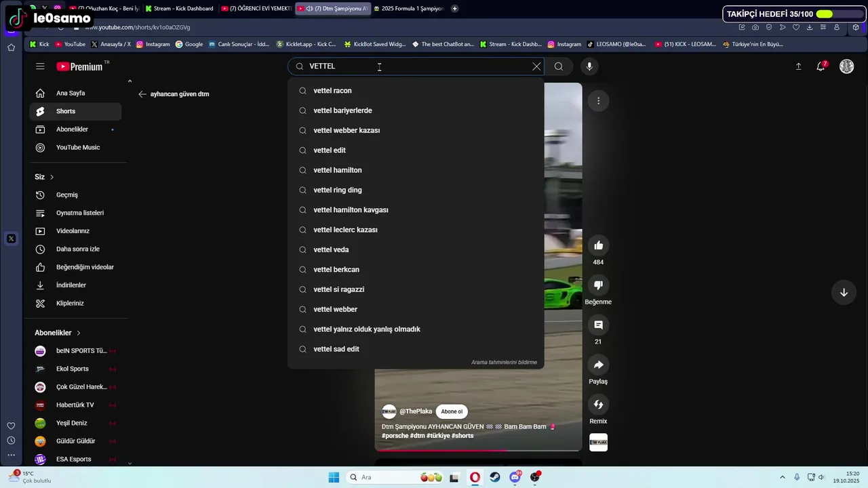Switch to 2025 Formula 1 Şampiyon tab

coord(408,8)
